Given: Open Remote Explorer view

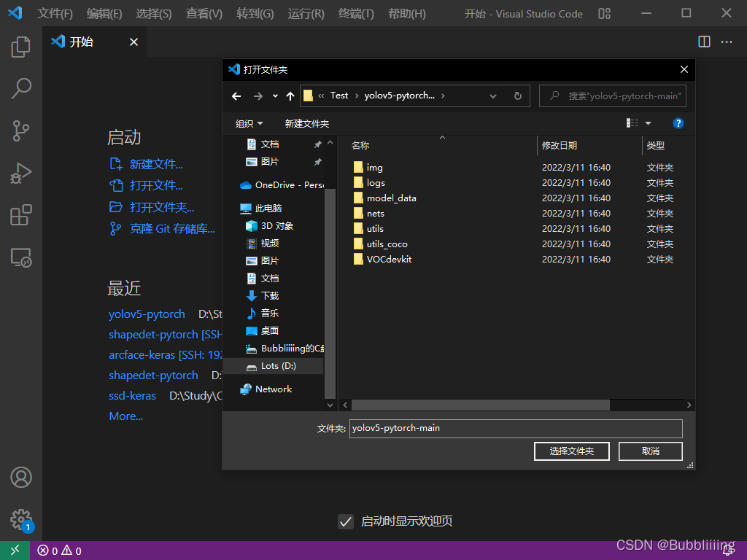Looking at the screenshot, I should point(20,257).
